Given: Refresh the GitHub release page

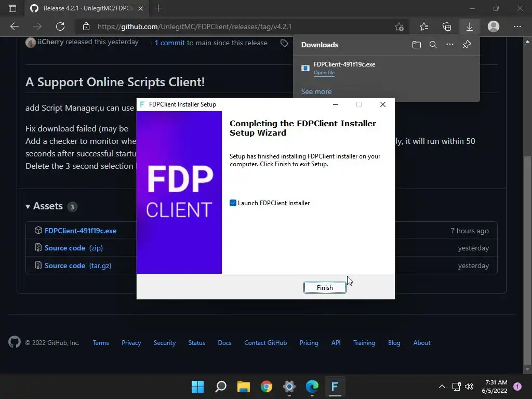Looking at the screenshot, I should click(60, 26).
